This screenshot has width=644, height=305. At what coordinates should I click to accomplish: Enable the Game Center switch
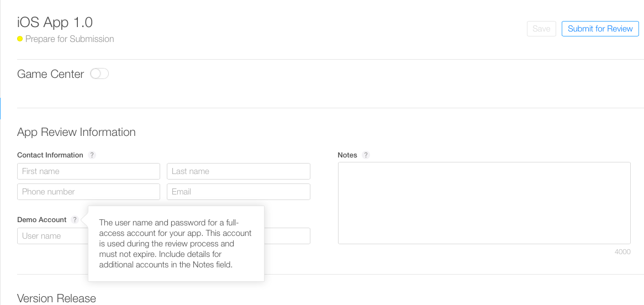point(99,74)
